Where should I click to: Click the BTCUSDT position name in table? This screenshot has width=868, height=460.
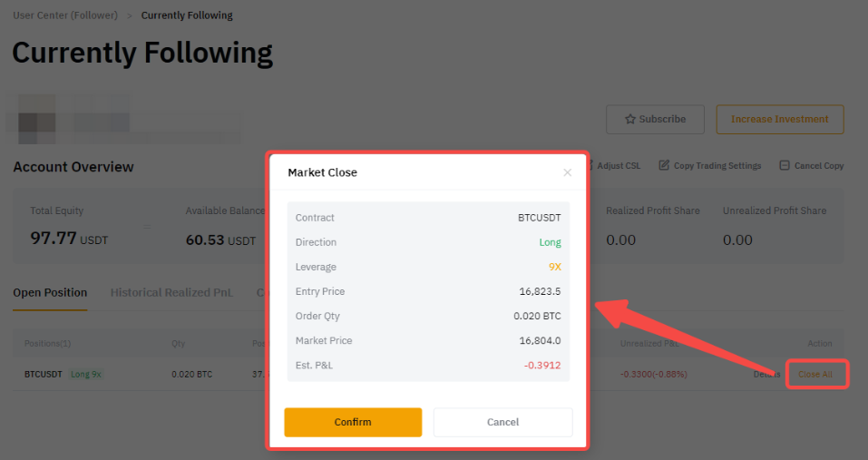coord(44,374)
